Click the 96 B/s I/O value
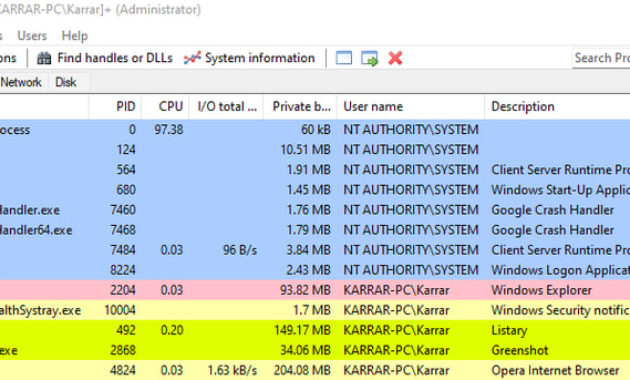 [240, 250]
